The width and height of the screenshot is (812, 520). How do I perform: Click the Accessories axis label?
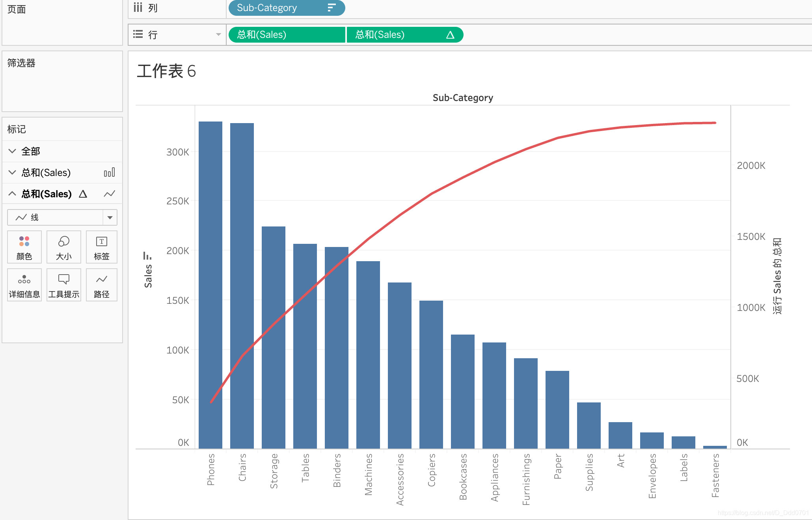[x=400, y=479]
